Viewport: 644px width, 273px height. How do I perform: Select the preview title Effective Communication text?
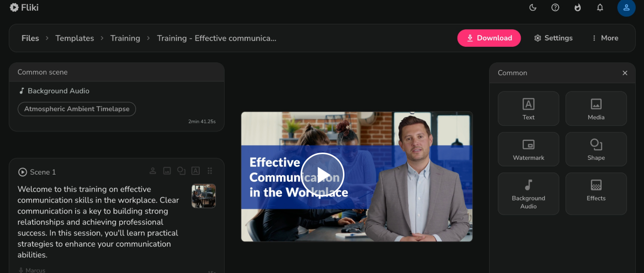click(x=299, y=177)
